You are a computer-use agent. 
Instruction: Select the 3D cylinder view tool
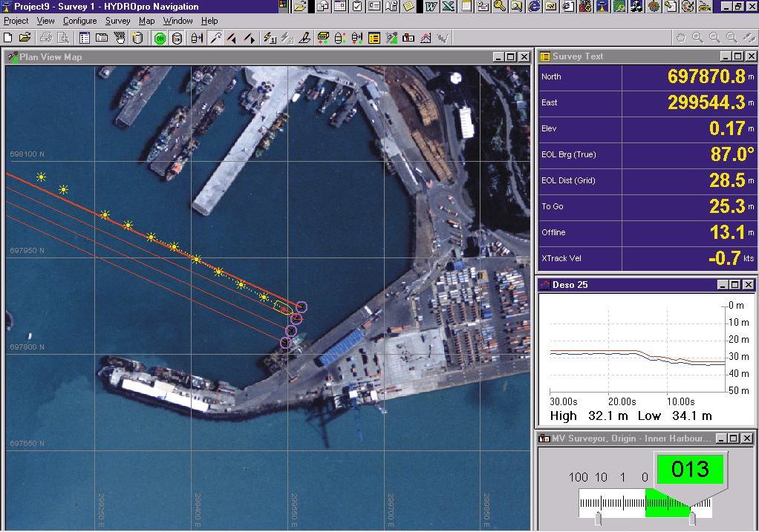pos(136,38)
